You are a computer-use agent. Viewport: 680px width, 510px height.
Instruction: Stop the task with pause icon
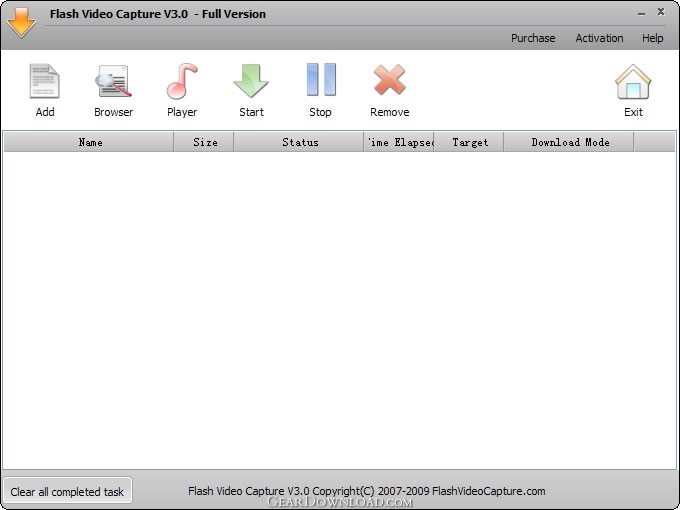click(321, 79)
